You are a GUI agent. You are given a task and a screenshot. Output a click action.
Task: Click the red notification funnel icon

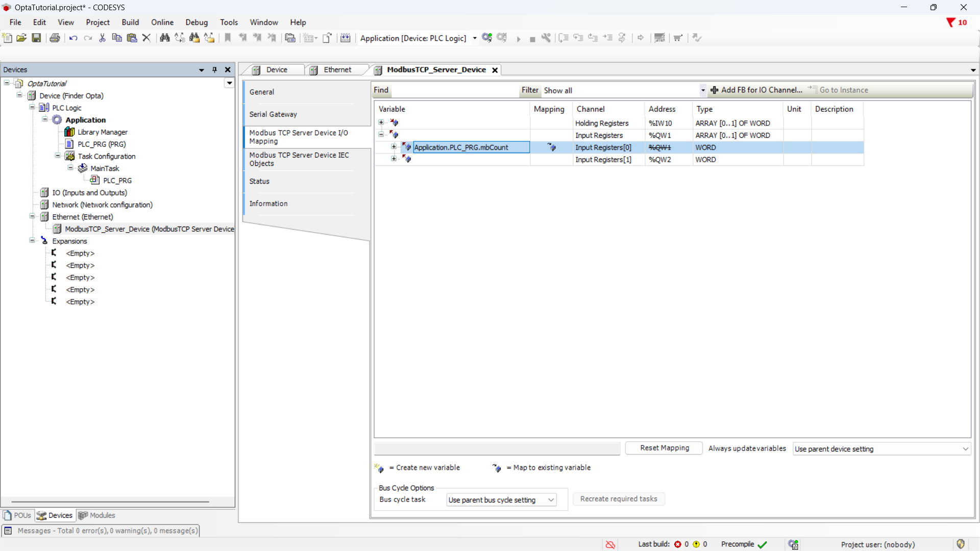point(950,22)
